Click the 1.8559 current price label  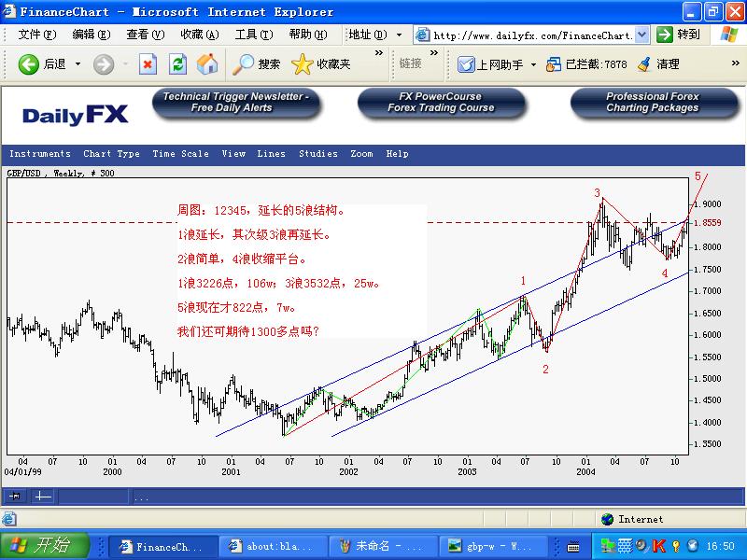(x=707, y=222)
